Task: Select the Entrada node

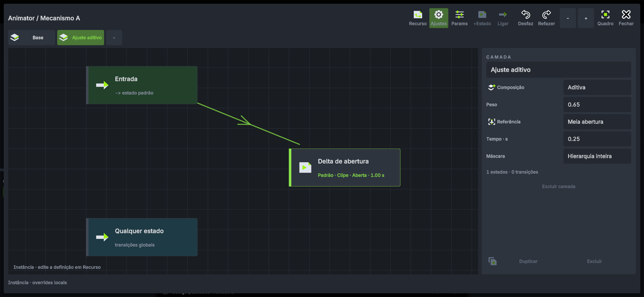Action: [x=142, y=85]
